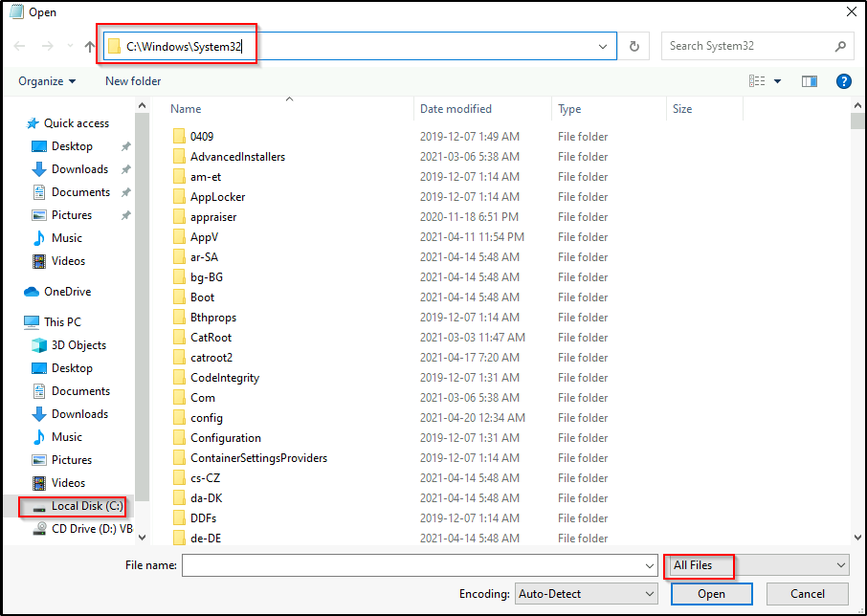Click the Open button
Screen dimensions: 867x616
[711, 594]
